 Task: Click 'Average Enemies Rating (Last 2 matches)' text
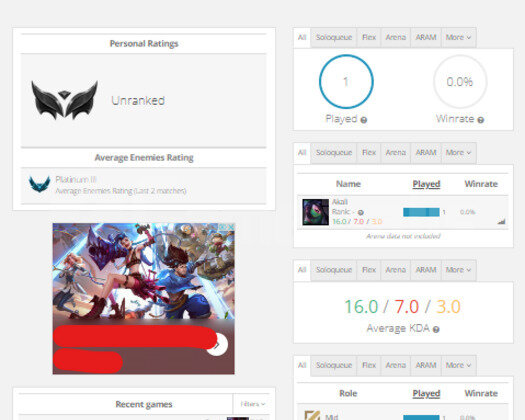121,191
